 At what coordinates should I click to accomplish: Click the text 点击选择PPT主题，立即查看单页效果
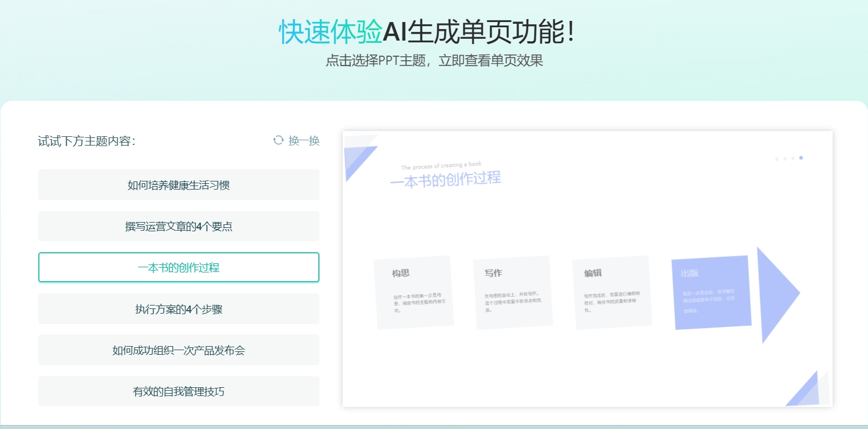tap(434, 61)
